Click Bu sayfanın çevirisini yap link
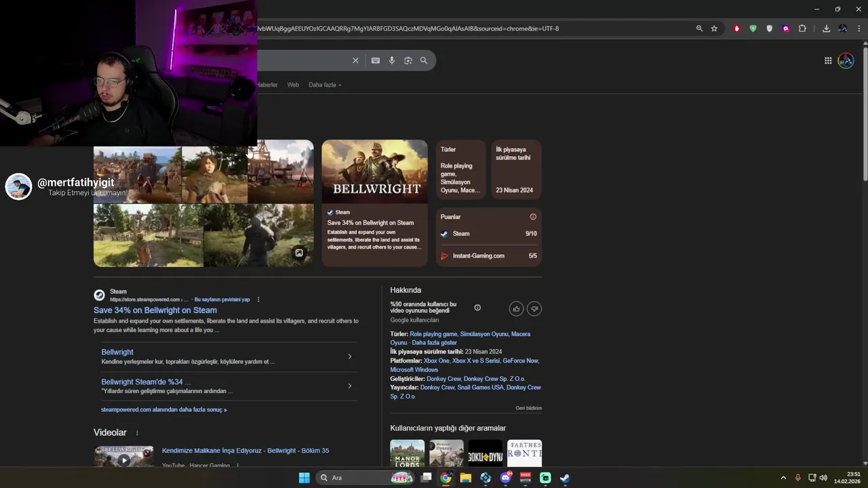This screenshot has width=868, height=488. click(x=222, y=300)
